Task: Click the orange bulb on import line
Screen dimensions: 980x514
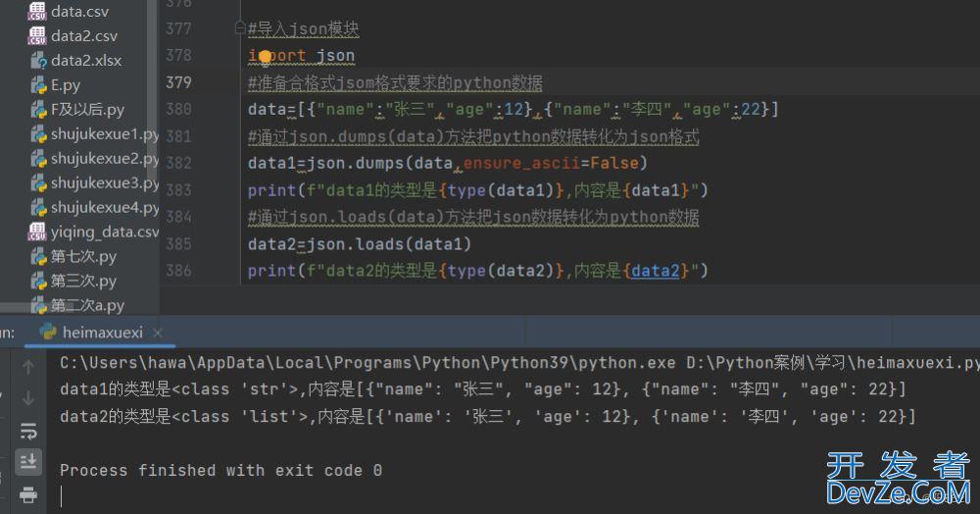Action: [x=265, y=57]
